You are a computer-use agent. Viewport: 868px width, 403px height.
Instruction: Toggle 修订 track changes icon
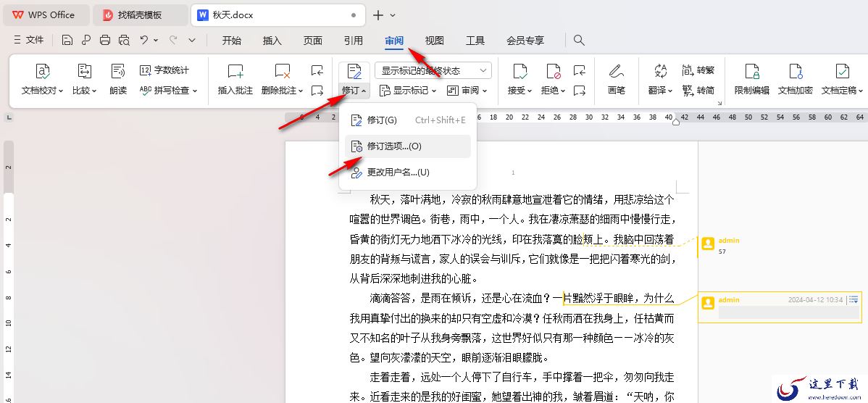pos(354,71)
